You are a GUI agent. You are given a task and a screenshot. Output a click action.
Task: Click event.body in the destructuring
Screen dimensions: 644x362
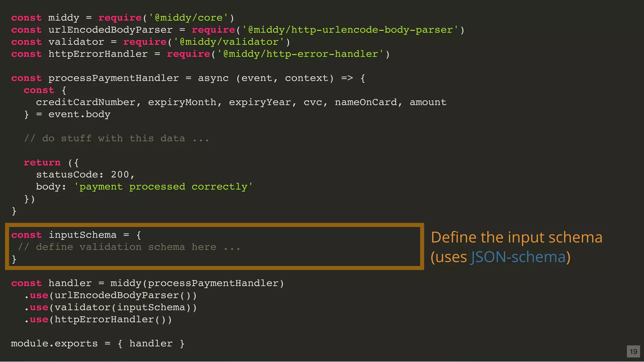tap(79, 114)
